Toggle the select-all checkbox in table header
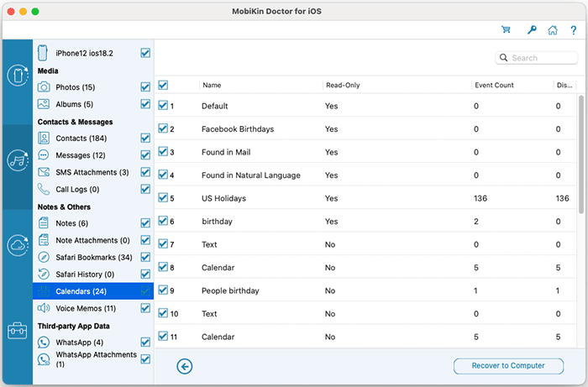This screenshot has height=387, width=588. coord(163,85)
